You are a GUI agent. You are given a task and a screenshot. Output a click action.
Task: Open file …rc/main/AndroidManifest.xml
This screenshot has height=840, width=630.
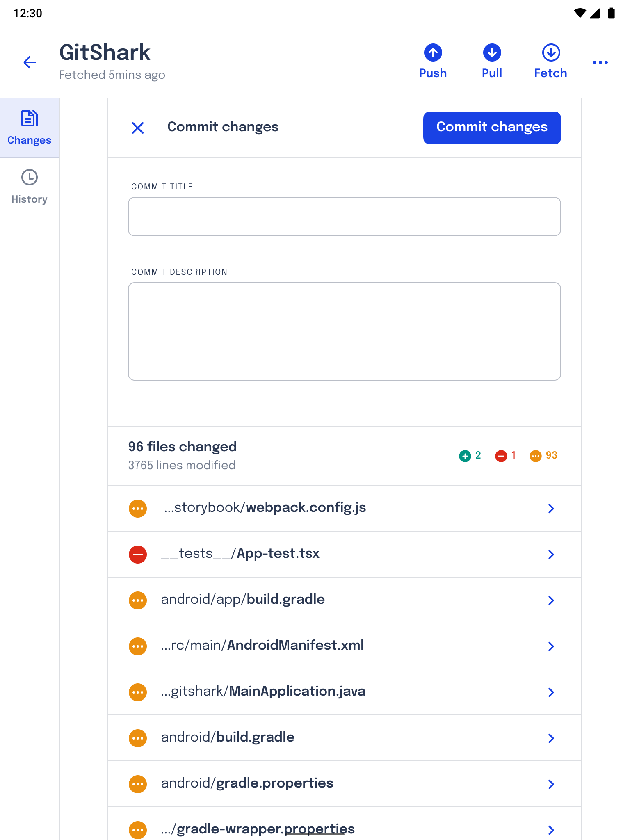(x=344, y=646)
